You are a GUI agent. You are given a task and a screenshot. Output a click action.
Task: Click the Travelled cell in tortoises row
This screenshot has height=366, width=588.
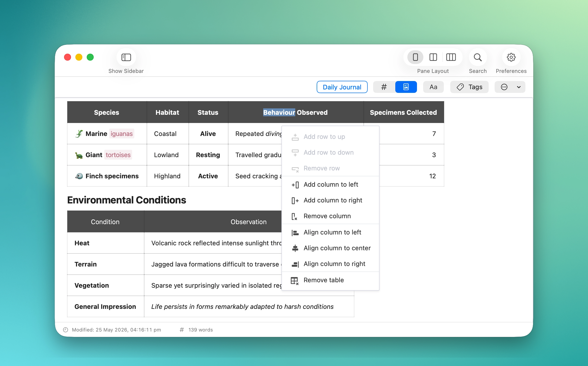pyautogui.click(x=255, y=155)
